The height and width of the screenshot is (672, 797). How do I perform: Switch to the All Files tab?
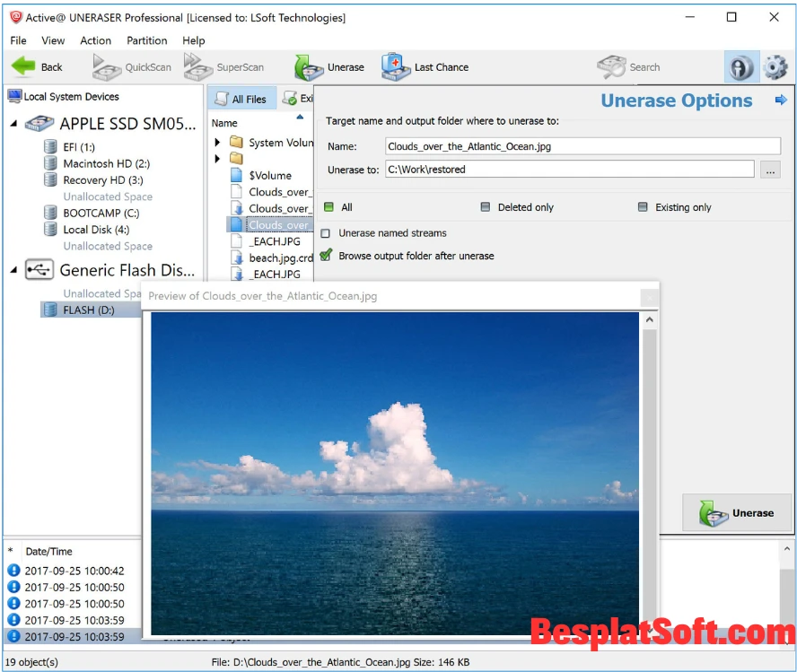(241, 98)
